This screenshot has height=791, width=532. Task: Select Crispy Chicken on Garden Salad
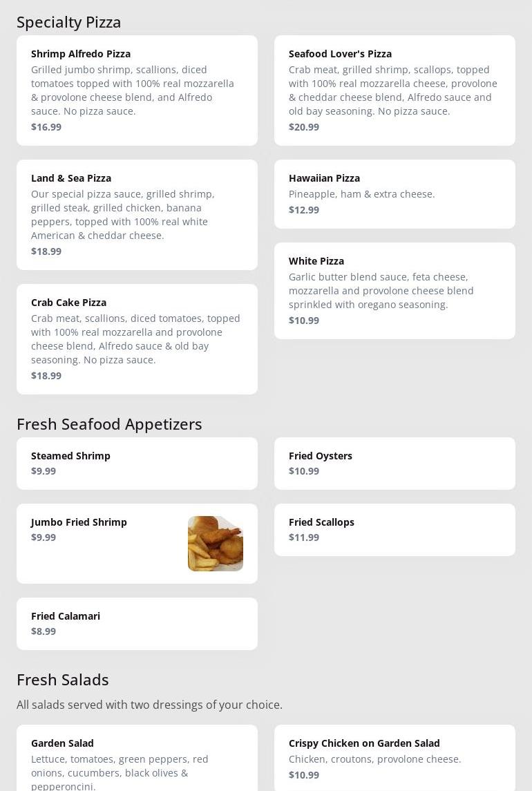[395, 758]
